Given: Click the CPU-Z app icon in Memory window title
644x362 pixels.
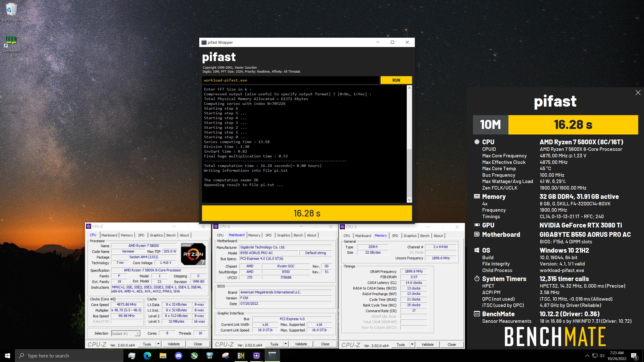Looking at the screenshot, I should tap(342, 227).
